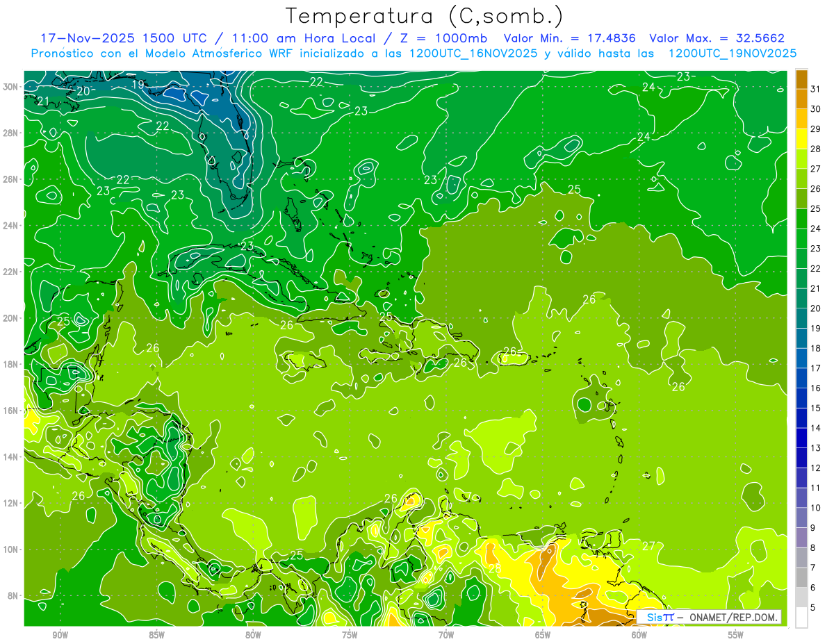Click the '10N' latitude axis label

tap(10, 550)
